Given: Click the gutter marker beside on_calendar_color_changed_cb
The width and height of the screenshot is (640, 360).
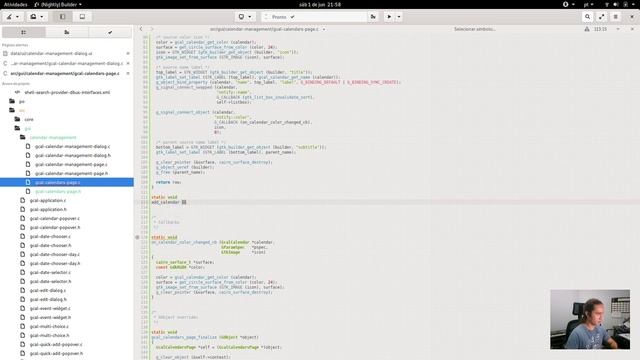Looking at the screenshot, I should pyautogui.click(x=137, y=237).
